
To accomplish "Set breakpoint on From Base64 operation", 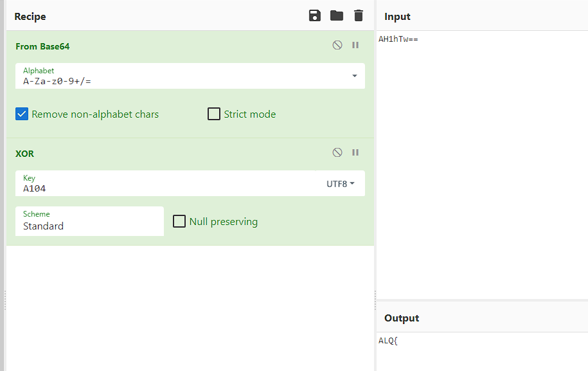I will pos(355,46).
